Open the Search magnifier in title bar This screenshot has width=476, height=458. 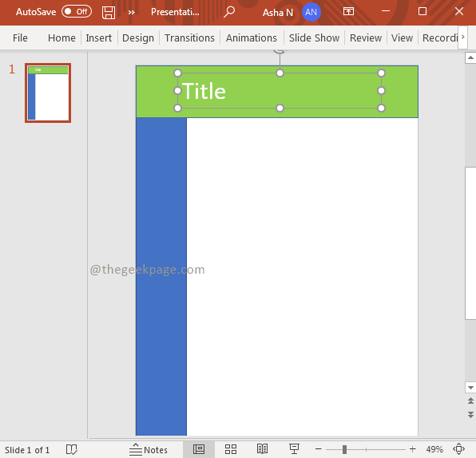pyautogui.click(x=229, y=12)
